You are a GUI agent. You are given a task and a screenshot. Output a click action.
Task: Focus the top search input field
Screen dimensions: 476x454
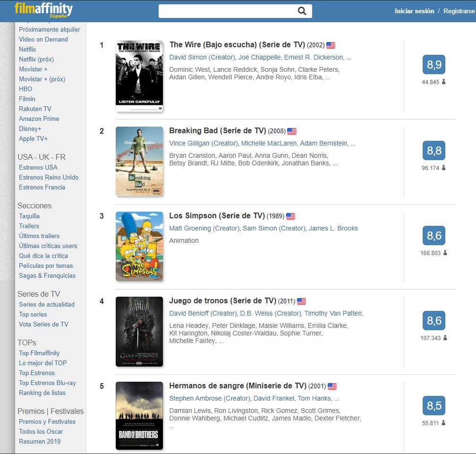227,11
